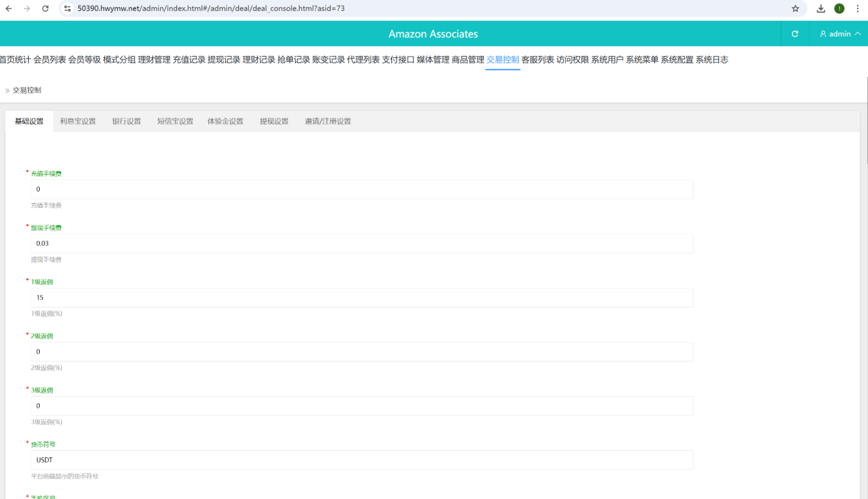868x499 pixels.
Task: Switch to the 银行设置 tab
Action: (126, 121)
